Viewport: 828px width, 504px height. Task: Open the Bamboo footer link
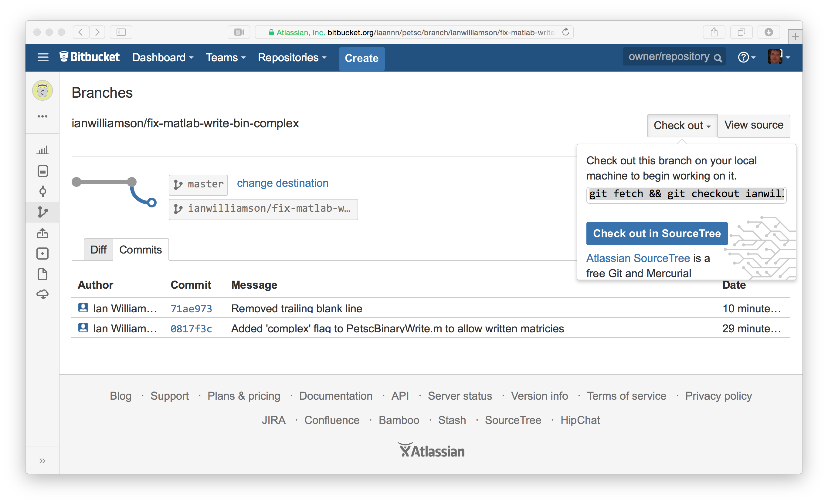click(x=399, y=420)
